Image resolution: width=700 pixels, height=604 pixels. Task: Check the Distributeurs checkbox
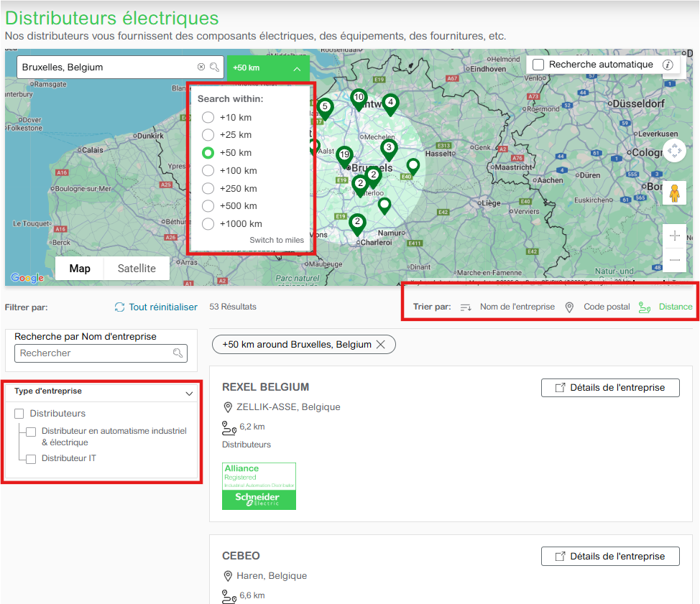pos(19,414)
